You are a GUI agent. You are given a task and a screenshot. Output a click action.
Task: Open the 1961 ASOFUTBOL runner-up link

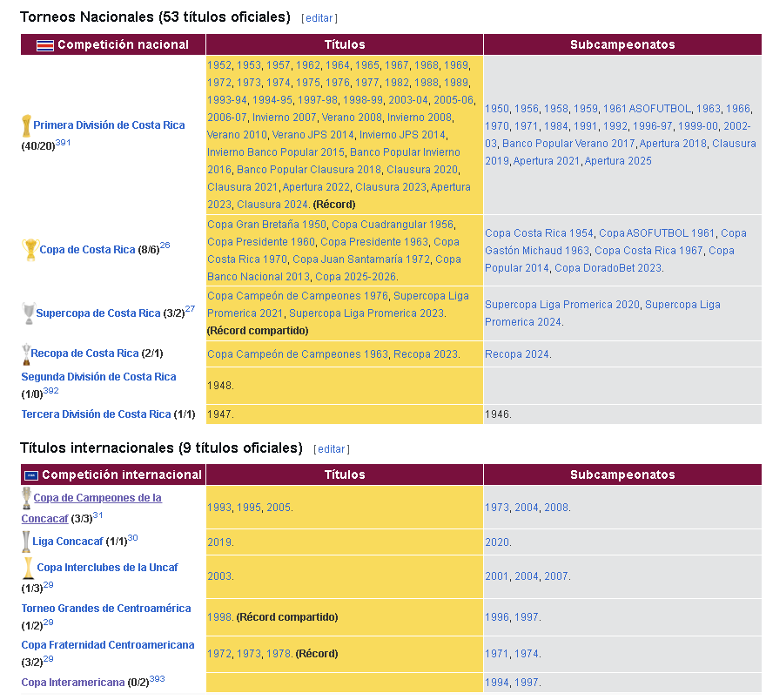647,109
